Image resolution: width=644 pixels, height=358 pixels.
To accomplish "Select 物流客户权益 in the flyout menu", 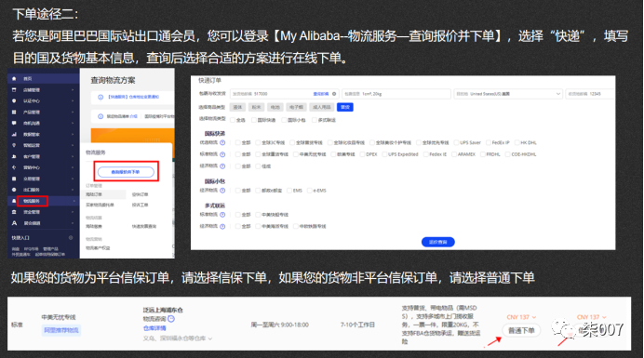I will [x=98, y=248].
